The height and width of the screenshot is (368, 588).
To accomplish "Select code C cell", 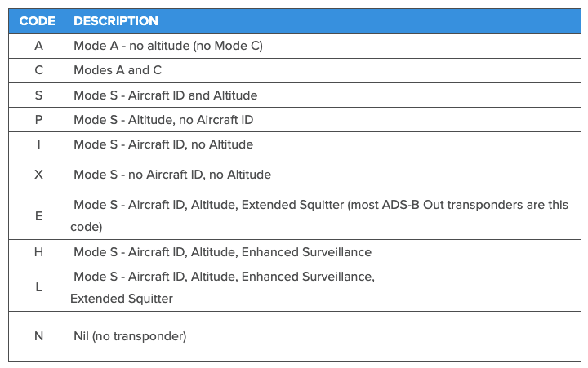I will tap(38, 70).
